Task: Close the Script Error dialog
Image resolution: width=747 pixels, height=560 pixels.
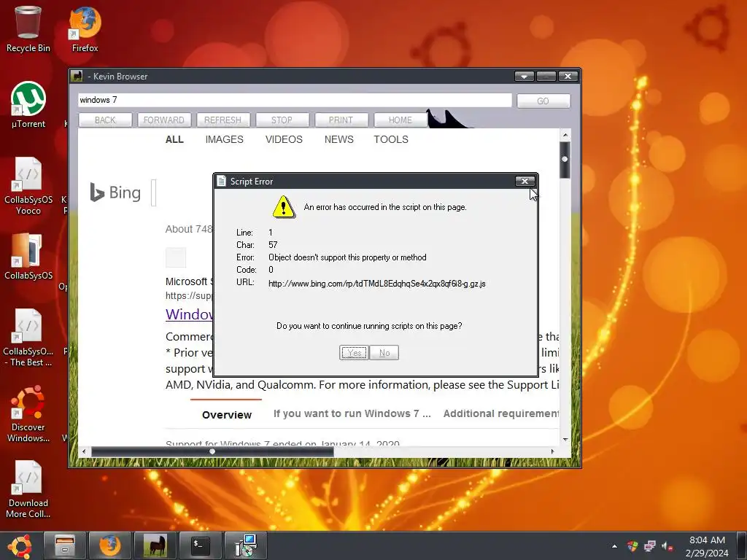Action: click(525, 181)
